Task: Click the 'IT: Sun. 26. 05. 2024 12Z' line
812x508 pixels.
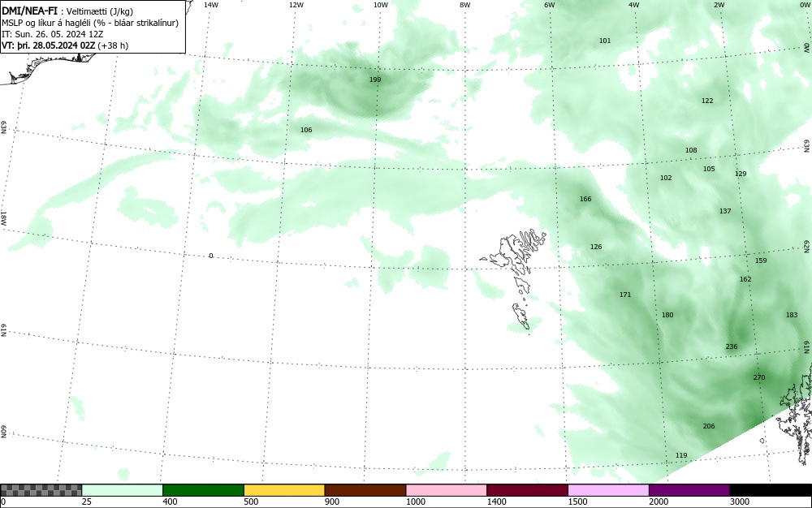Action: point(54,34)
